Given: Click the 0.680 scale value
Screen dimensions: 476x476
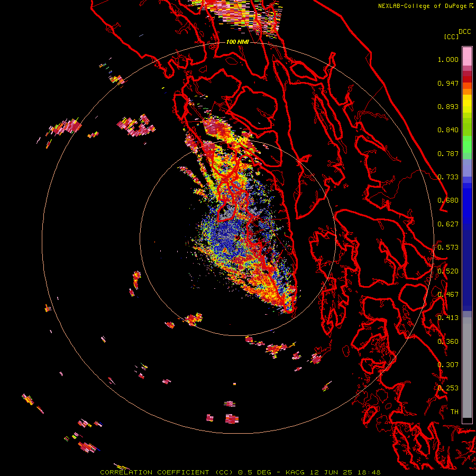Looking at the screenshot, I should [448, 200].
